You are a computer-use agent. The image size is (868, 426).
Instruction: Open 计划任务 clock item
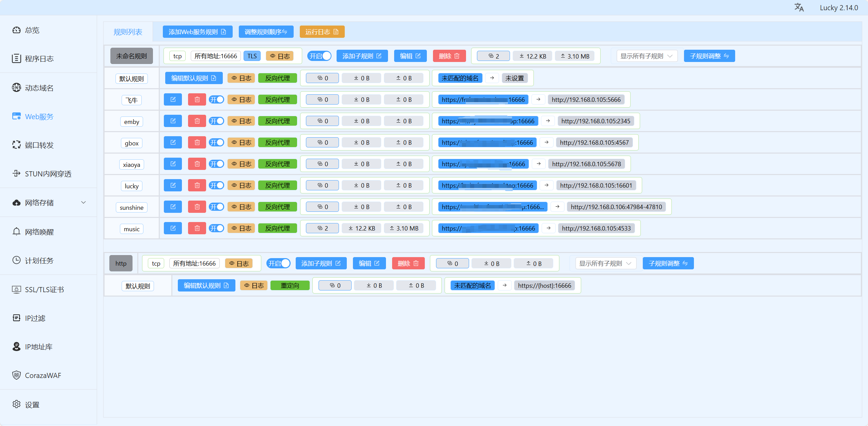click(48, 261)
